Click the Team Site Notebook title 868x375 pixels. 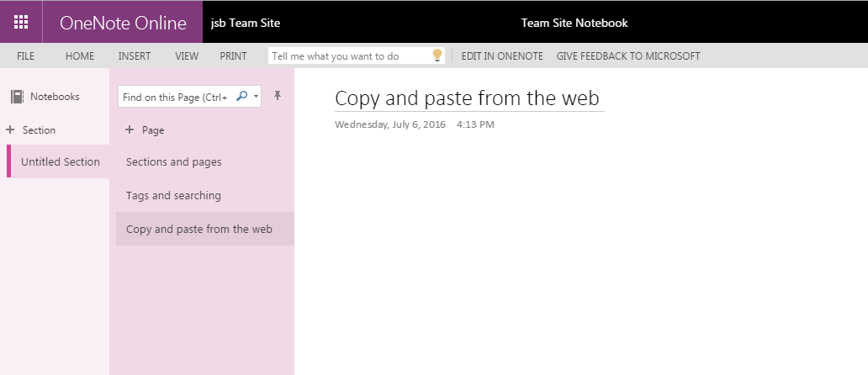(574, 23)
